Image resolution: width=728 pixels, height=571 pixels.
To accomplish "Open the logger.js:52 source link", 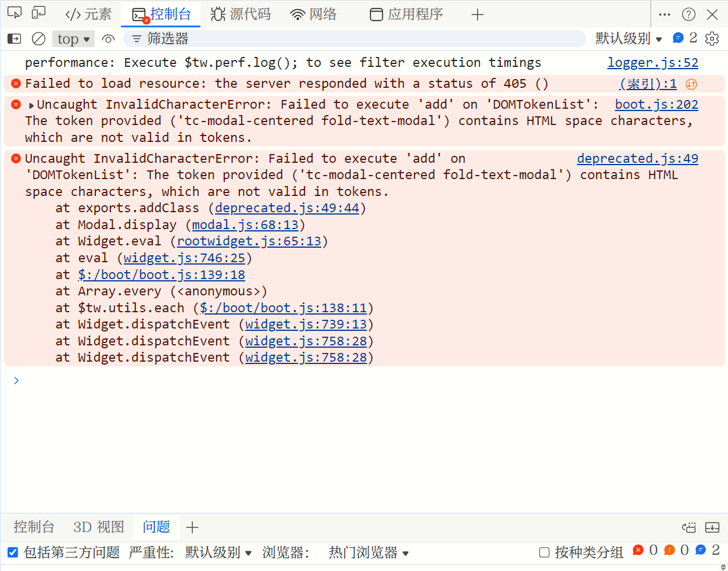I will pyautogui.click(x=652, y=63).
